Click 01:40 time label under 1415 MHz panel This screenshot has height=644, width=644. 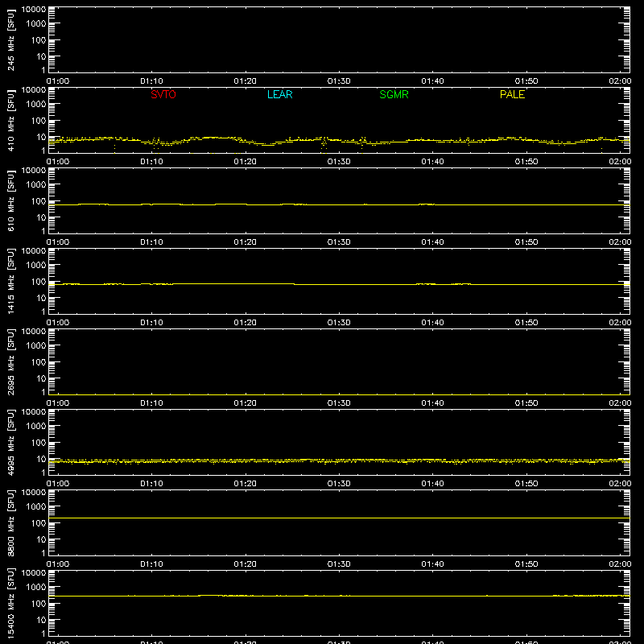(x=432, y=323)
